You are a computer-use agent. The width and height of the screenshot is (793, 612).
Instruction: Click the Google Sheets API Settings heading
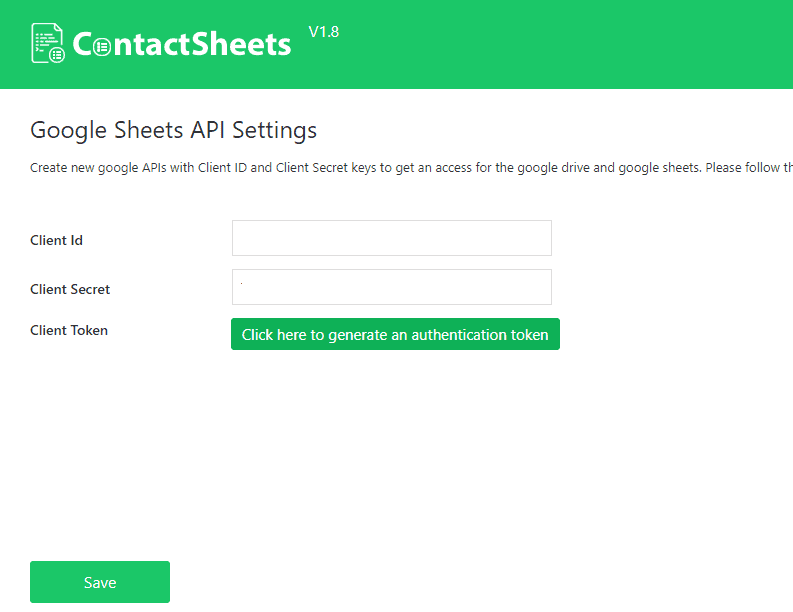click(x=173, y=130)
